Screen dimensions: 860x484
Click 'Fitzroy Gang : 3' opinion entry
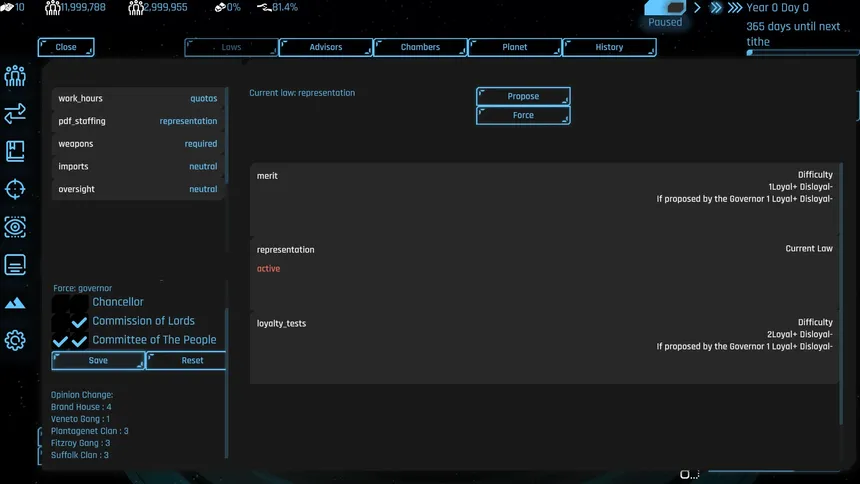tap(81, 443)
